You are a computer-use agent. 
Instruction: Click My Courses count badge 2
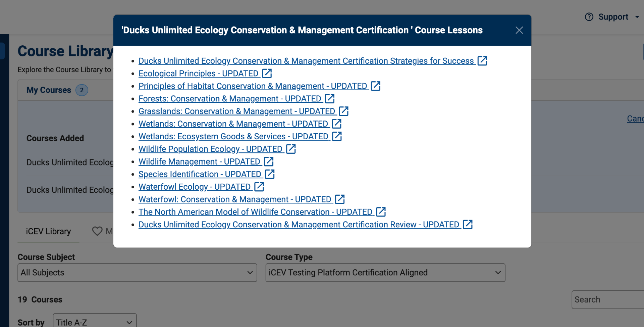(82, 90)
